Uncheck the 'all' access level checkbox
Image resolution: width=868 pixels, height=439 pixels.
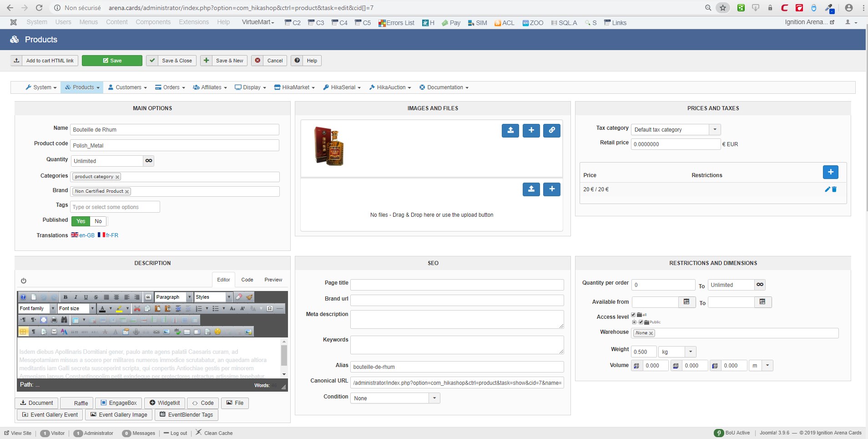(633, 315)
